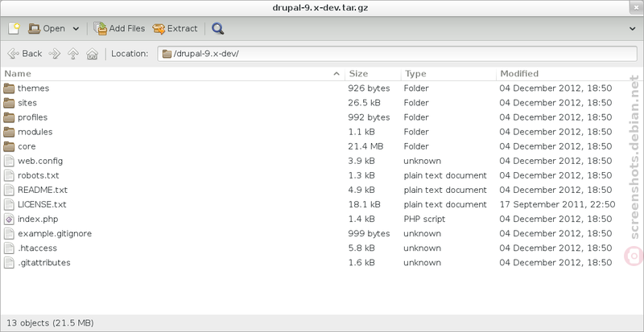This screenshot has height=332, width=644.
Task: Create a new archive via toolbar icon
Action: point(14,28)
